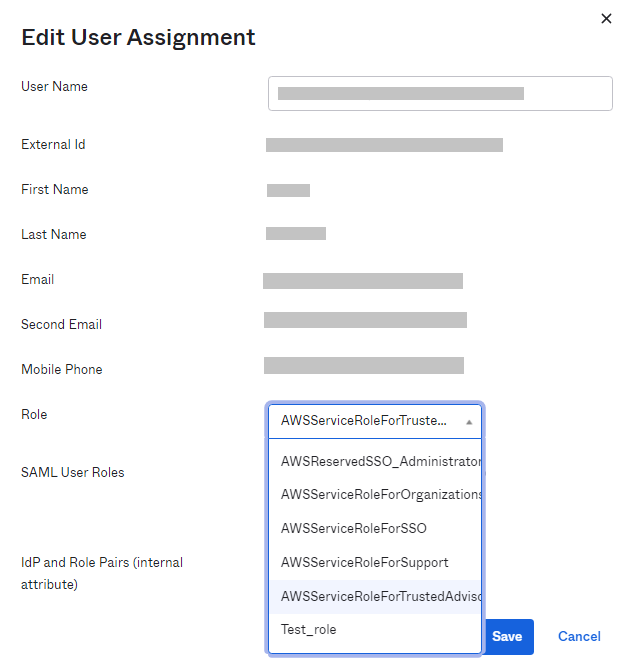
Task: Choose AWSServiceRoleForOrganizations from the list
Action: [380, 495]
